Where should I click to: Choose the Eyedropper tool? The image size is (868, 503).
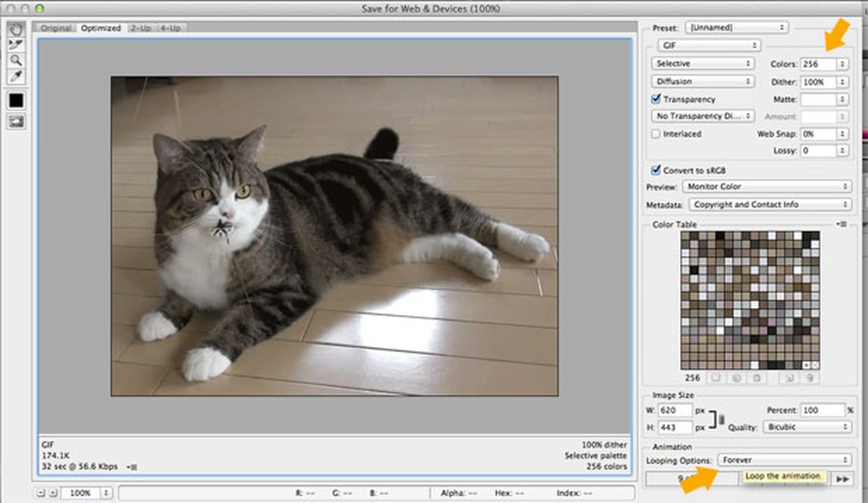(x=16, y=77)
